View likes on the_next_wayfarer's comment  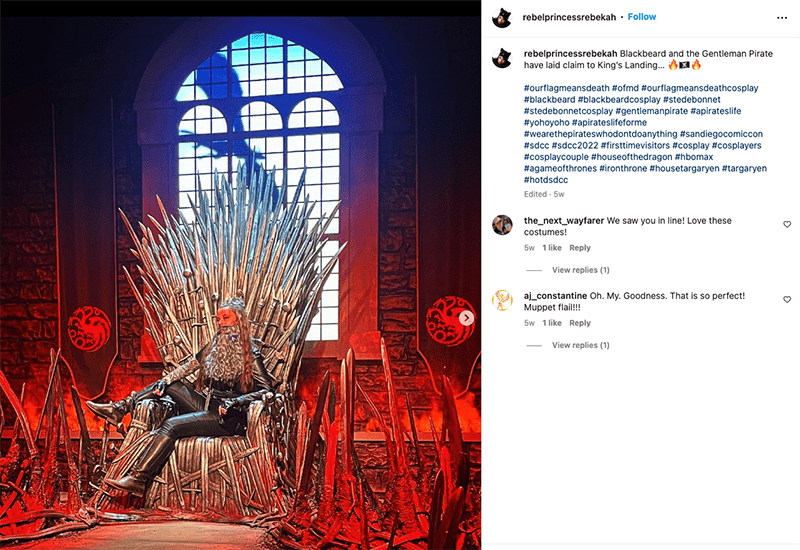click(552, 248)
